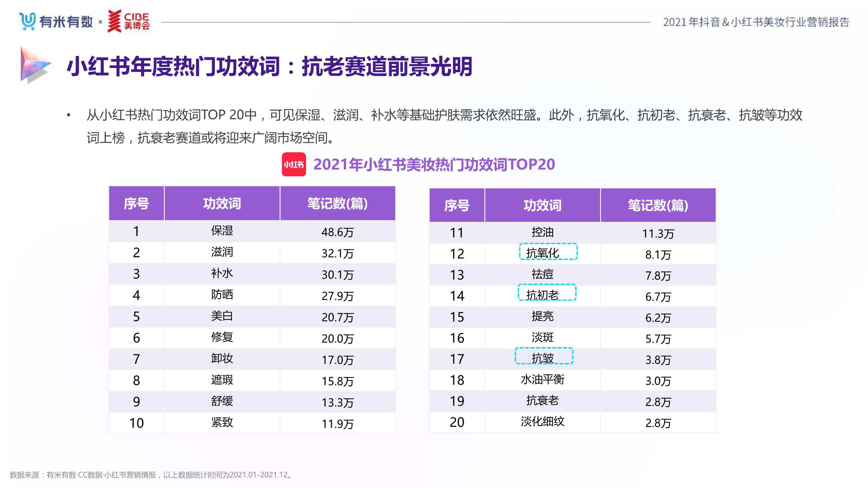Screen dimensions: 868x488
Task: Select the 祛痘 cell
Action: click(542, 274)
